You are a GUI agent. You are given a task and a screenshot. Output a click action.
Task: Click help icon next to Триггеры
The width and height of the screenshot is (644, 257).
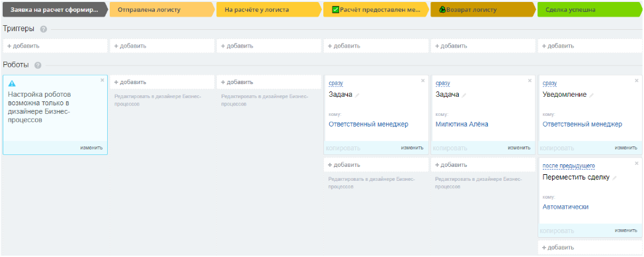[44, 29]
